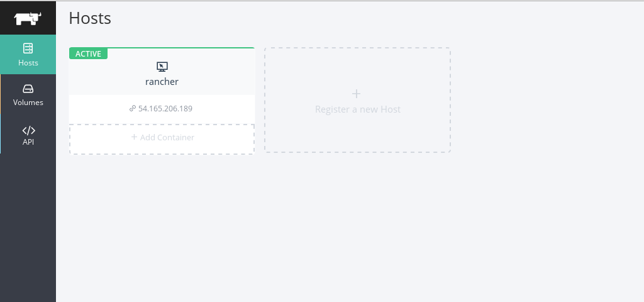The width and height of the screenshot is (644, 302).
Task: Go to the API sidebar label
Action: pyautogui.click(x=28, y=142)
